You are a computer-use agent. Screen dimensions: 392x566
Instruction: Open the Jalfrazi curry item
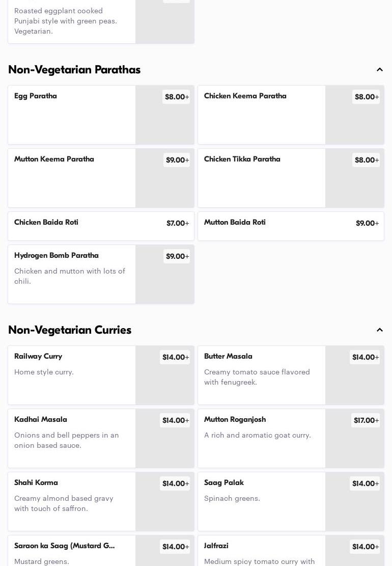[216, 546]
